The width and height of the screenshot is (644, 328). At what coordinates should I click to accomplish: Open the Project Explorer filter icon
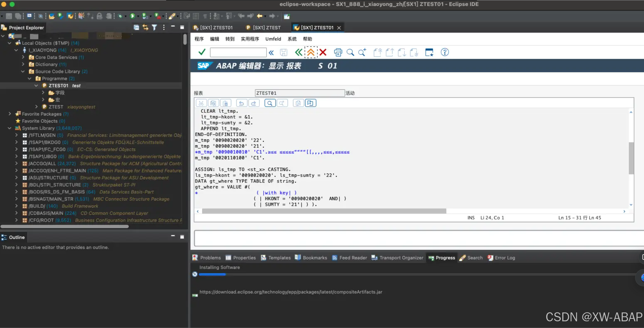[x=154, y=27]
